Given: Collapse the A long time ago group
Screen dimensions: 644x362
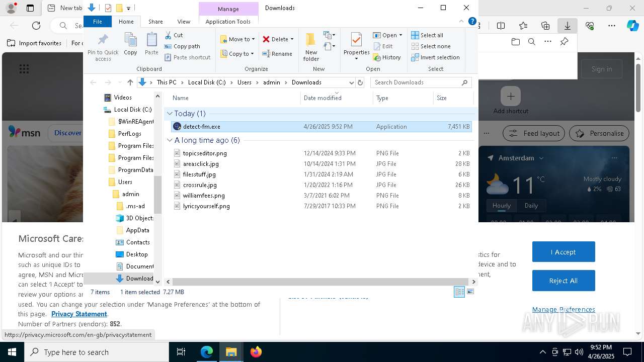Looking at the screenshot, I should point(170,140).
